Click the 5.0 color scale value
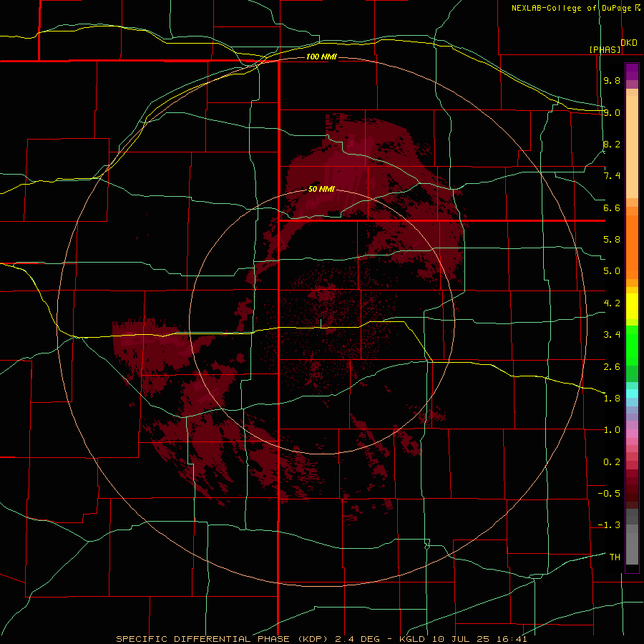The width and height of the screenshot is (644, 644). coord(612,271)
